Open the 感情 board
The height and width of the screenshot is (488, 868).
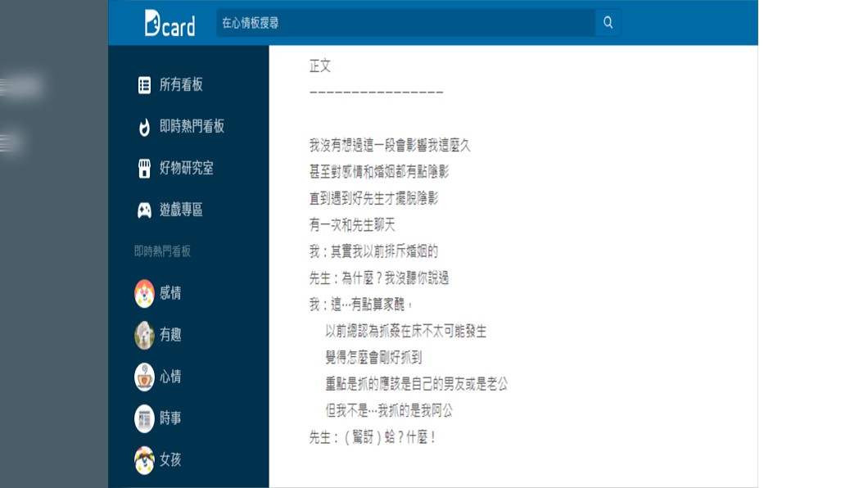170,293
